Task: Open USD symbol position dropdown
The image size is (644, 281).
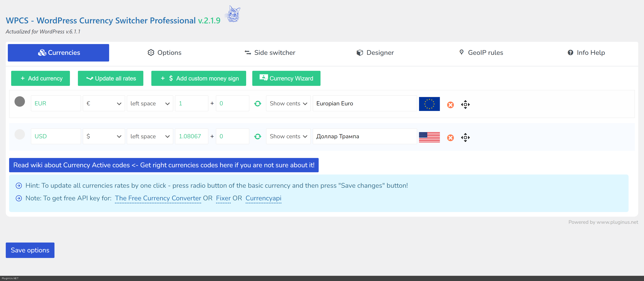Action: point(150,136)
